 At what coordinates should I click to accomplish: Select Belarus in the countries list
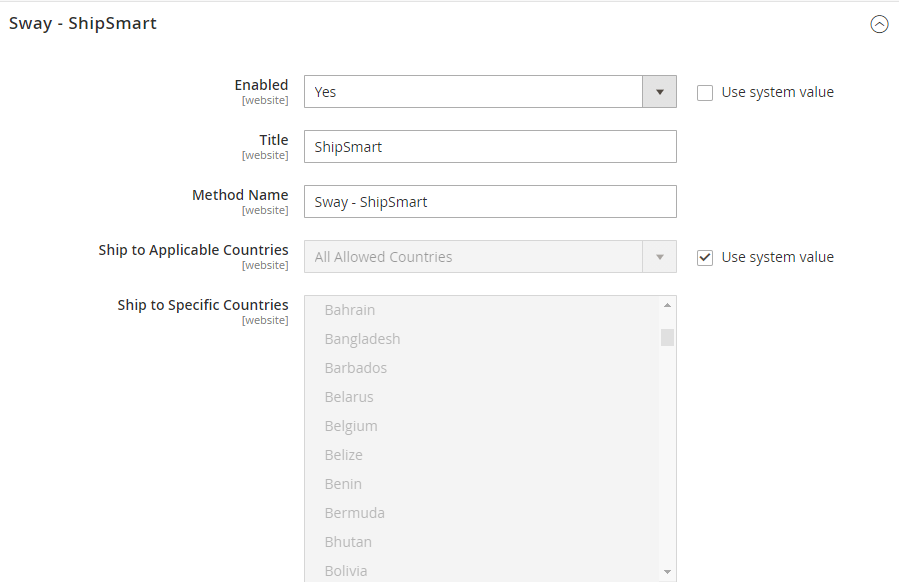tap(349, 397)
